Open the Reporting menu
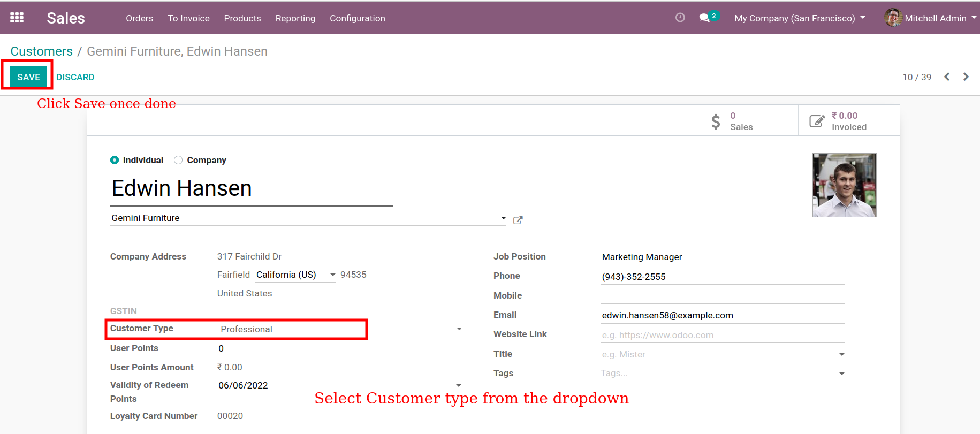Viewport: 980px width, 434px height. pos(295,18)
